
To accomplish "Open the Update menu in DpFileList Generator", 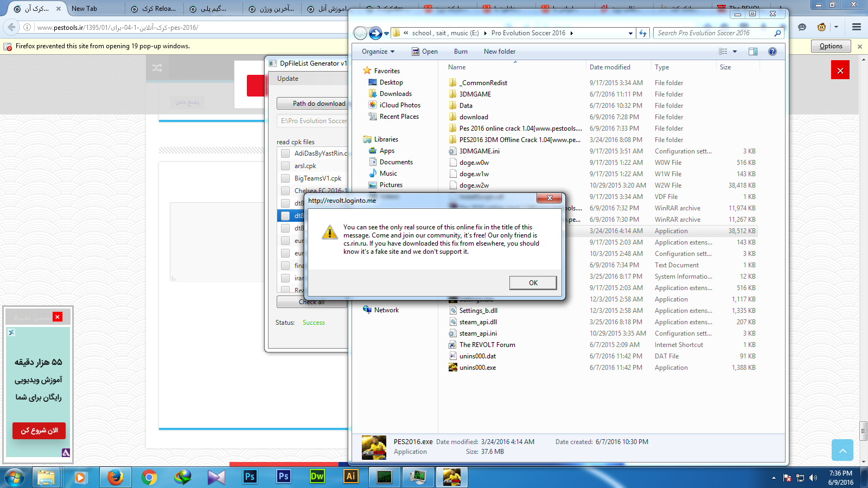I will (x=288, y=79).
